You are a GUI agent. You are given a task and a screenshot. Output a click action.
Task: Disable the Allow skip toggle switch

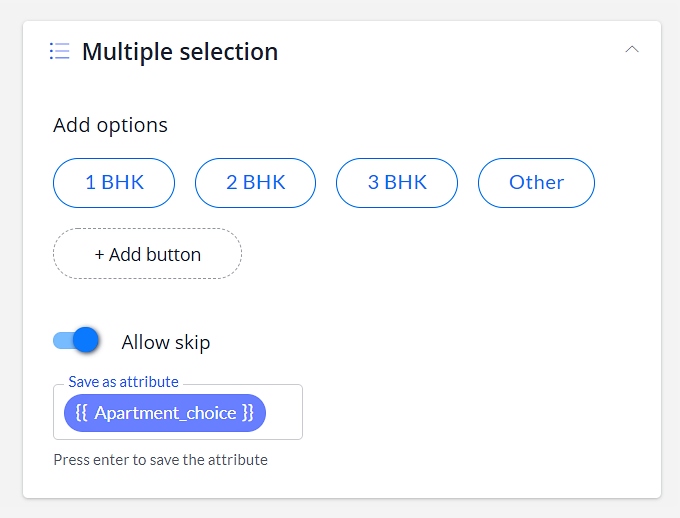coord(76,340)
